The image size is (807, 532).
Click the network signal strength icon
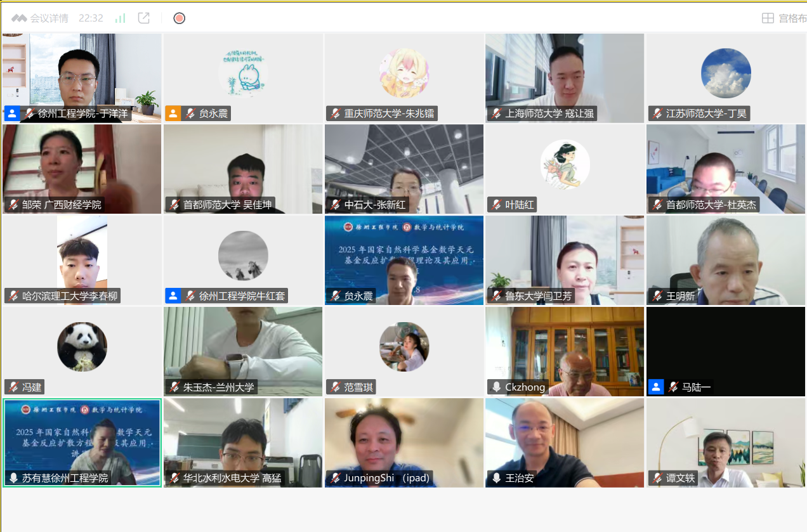[x=120, y=18]
